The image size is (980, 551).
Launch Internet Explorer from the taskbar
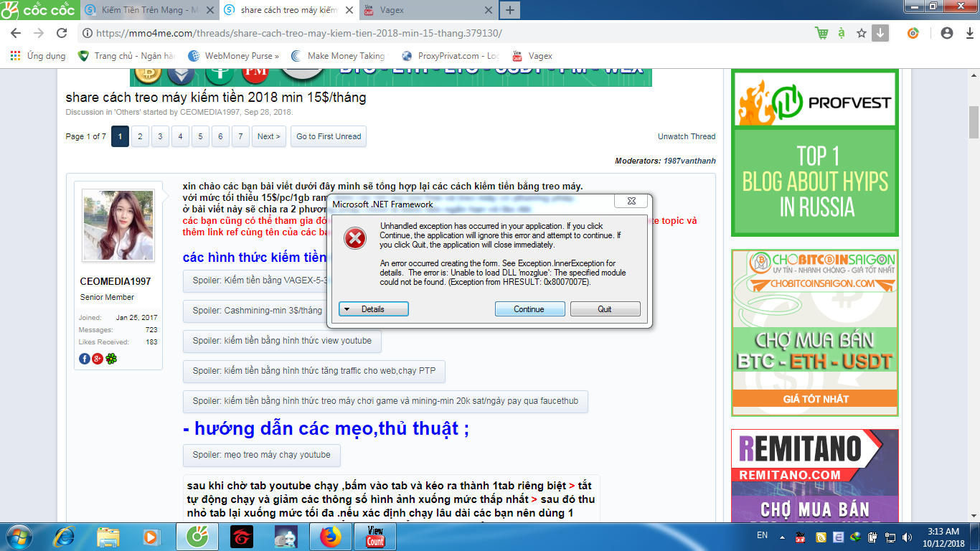(64, 536)
